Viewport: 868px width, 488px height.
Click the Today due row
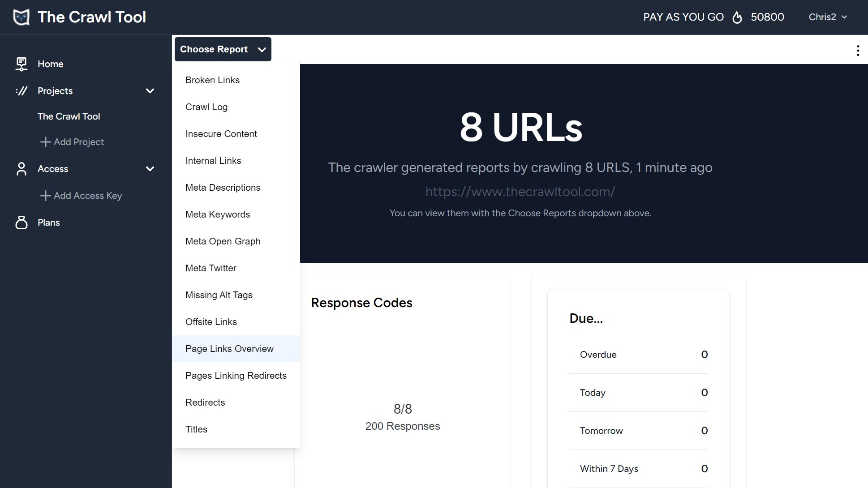click(x=639, y=393)
